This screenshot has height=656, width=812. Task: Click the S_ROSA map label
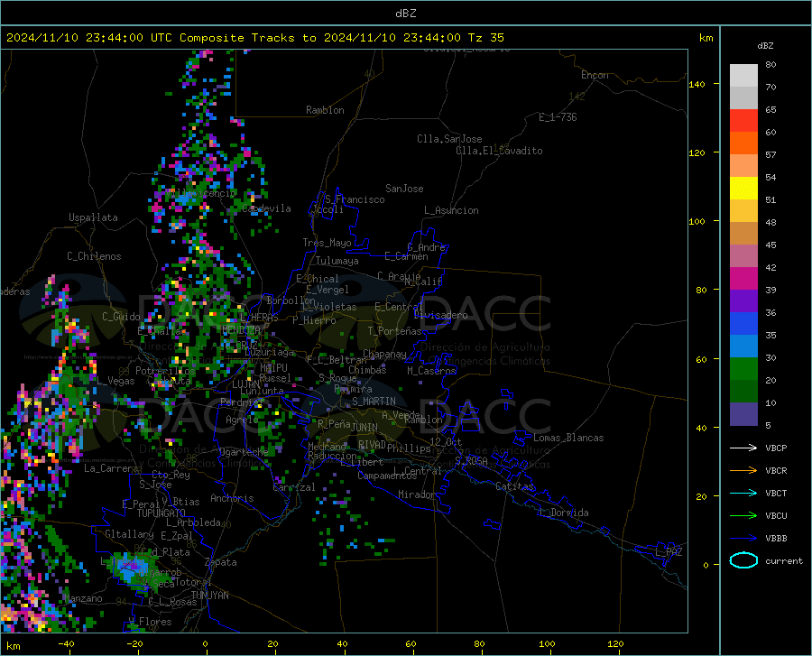tap(472, 460)
